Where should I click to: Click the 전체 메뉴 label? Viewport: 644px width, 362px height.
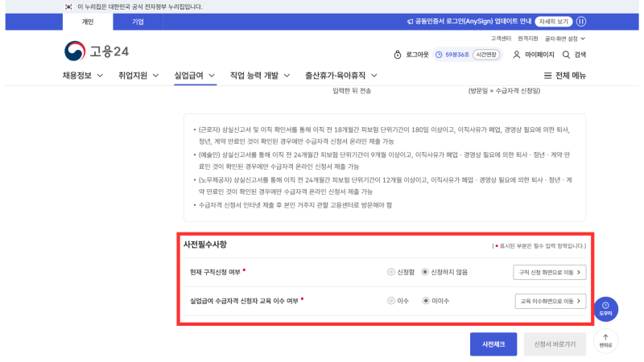[571, 76]
